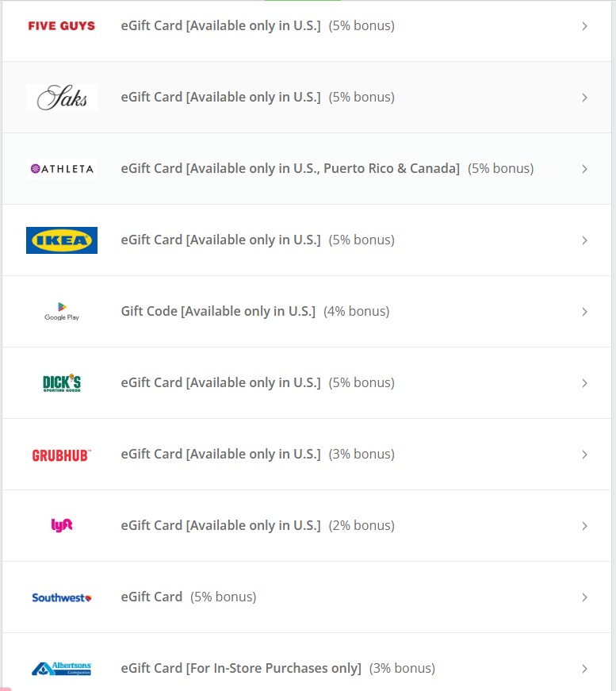This screenshot has height=691, width=616.
Task: Choose Dick's eGift Card 5% bonus text
Action: (258, 382)
